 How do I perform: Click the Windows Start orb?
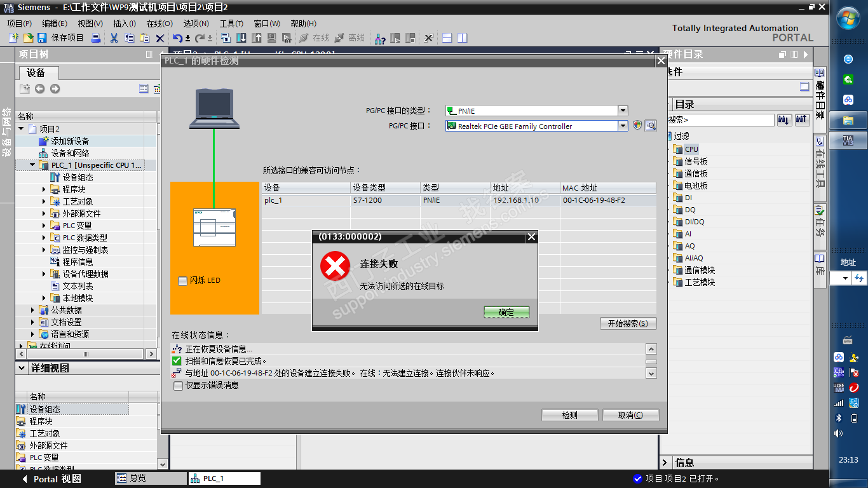pyautogui.click(x=848, y=19)
